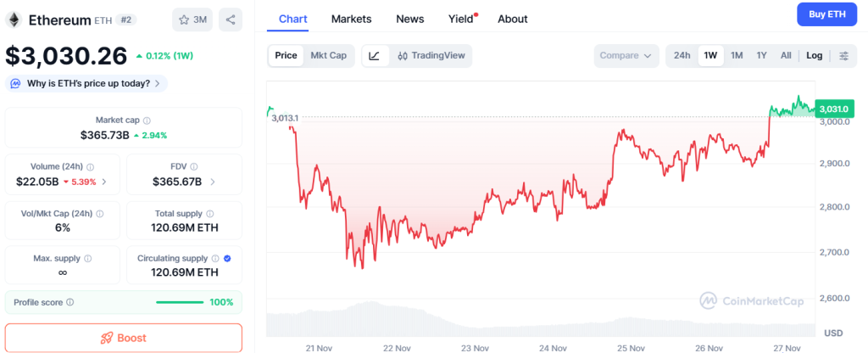Click the Profile score info icon
868x353 pixels.
point(70,302)
